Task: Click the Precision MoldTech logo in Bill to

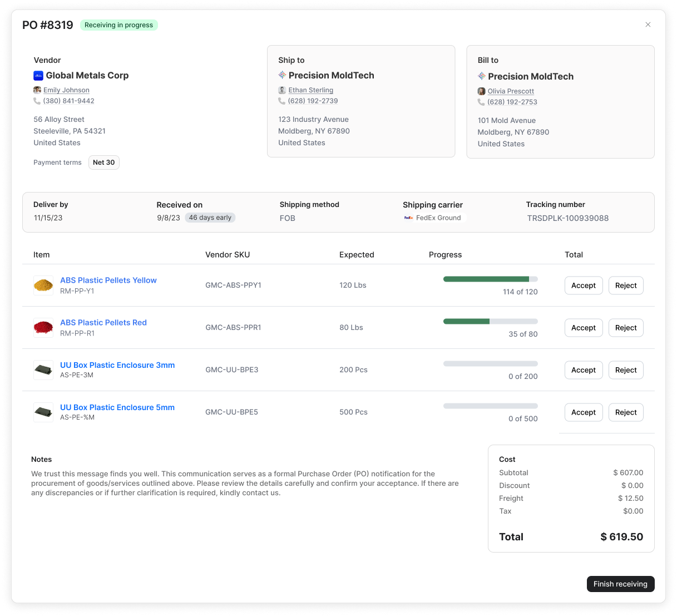Action: (x=482, y=76)
